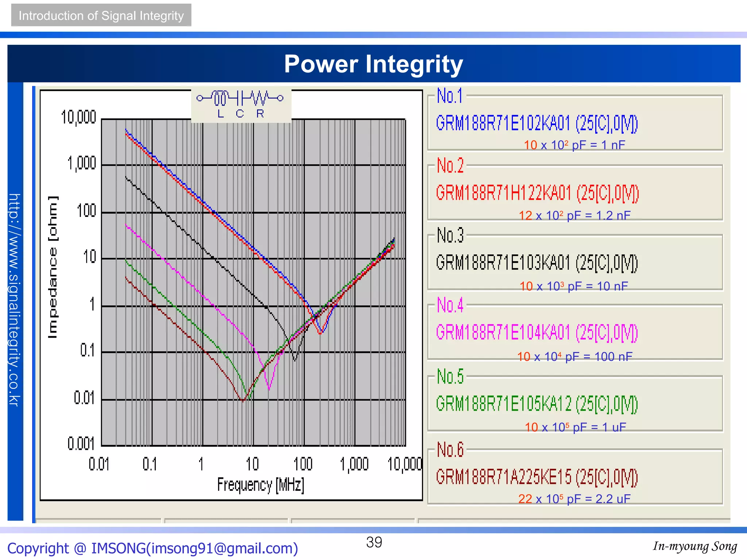Screen dimensions: 747x560
Task: Click the 10,000 ohm impedance axis tick label
Action: (x=78, y=117)
